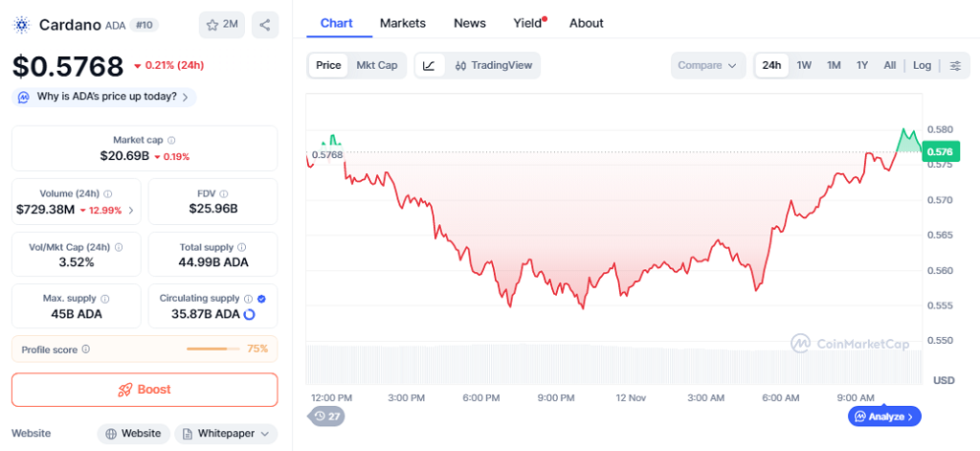Set chart range to 1M

(x=834, y=66)
